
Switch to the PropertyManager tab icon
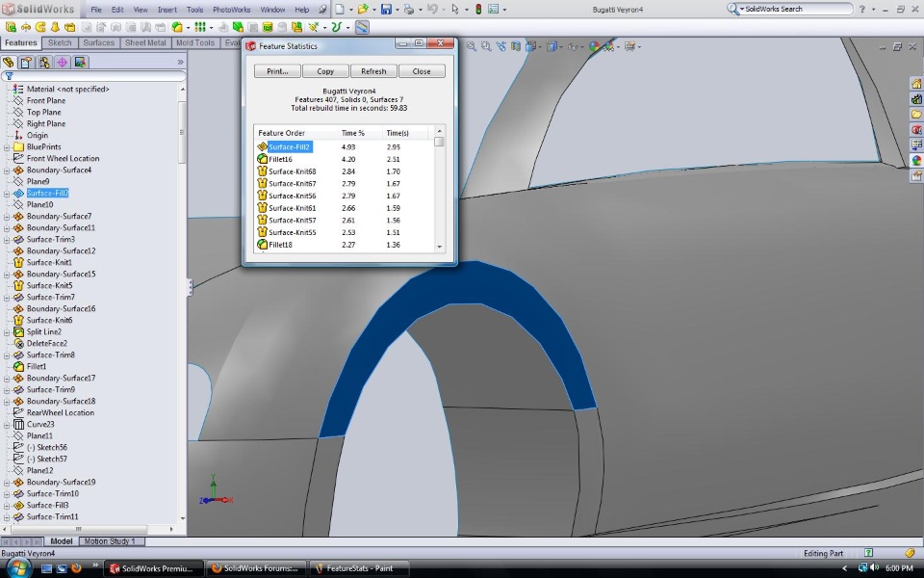[x=26, y=62]
